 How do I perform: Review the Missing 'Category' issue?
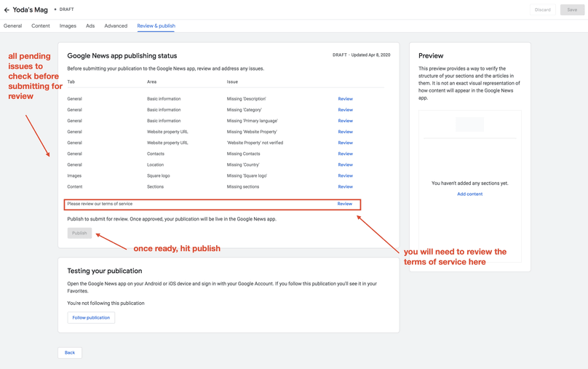coord(345,110)
